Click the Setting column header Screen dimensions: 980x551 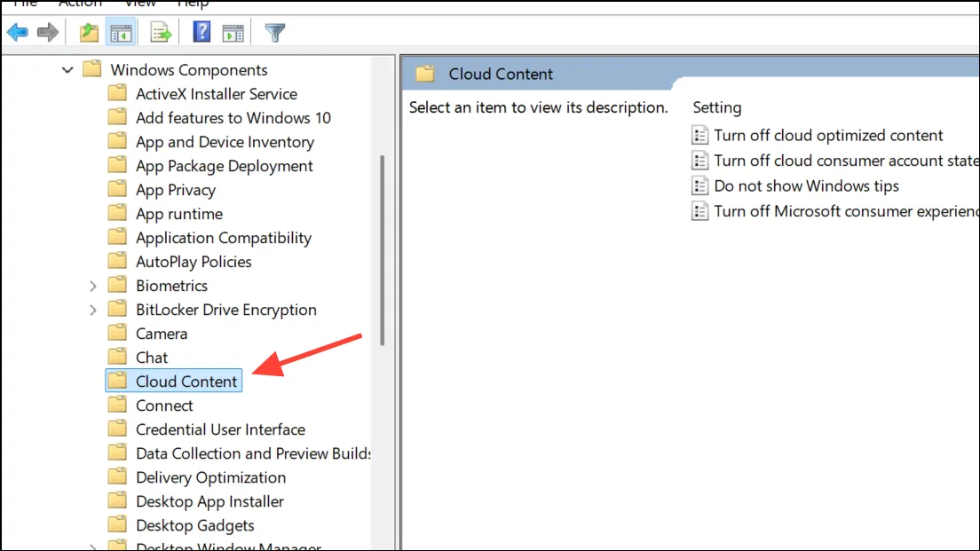(717, 107)
